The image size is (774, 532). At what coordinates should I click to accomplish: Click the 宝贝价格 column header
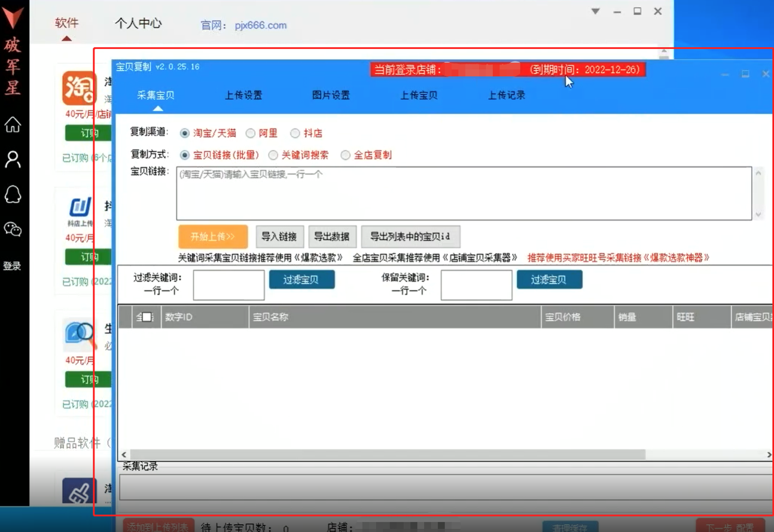(578, 317)
